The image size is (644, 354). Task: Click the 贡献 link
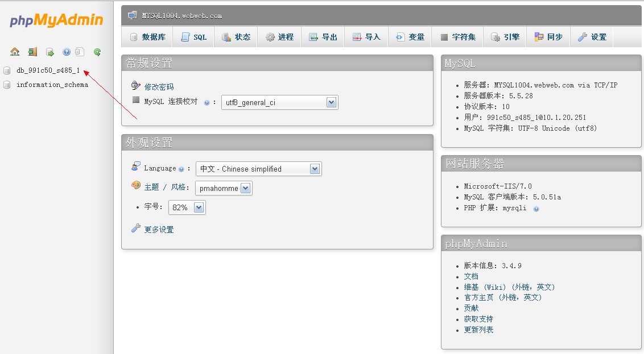point(471,308)
